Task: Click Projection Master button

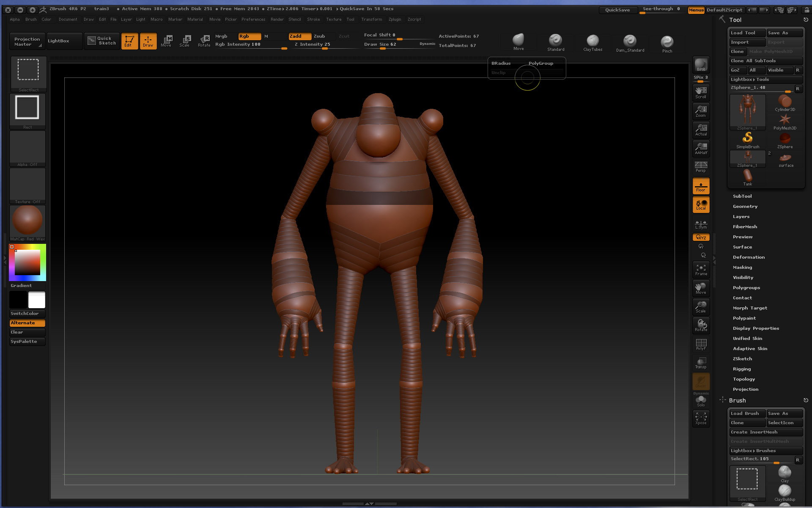Action: [27, 41]
